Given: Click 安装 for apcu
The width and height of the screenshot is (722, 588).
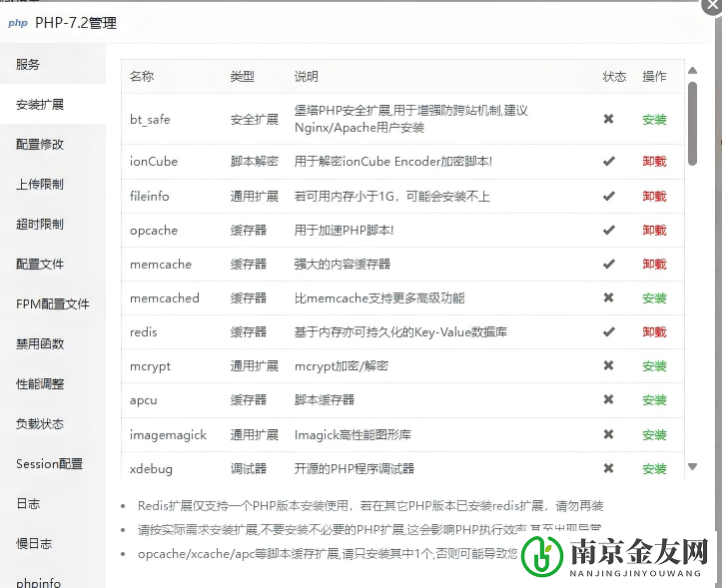Looking at the screenshot, I should point(654,400).
